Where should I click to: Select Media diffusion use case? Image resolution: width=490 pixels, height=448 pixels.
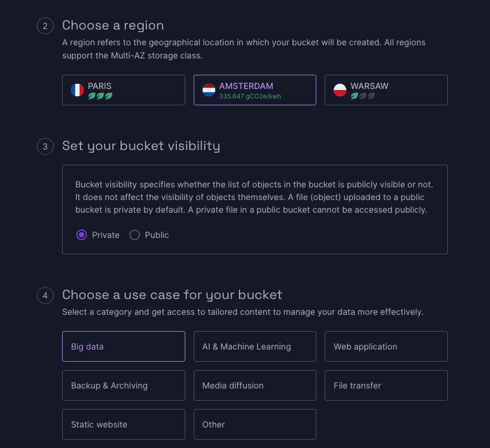coord(255,385)
